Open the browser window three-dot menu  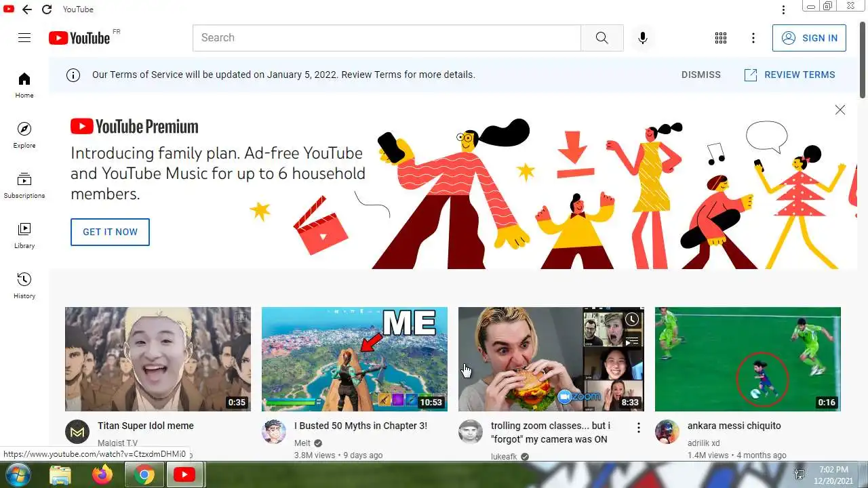click(783, 9)
